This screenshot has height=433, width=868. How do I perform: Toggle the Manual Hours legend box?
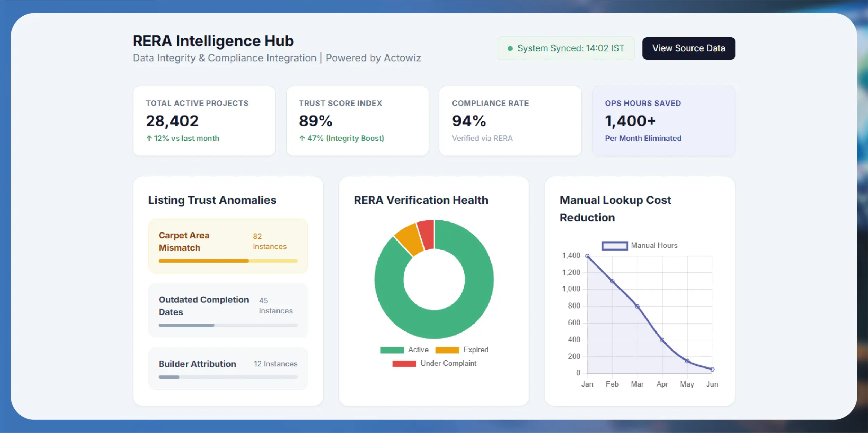(x=615, y=246)
